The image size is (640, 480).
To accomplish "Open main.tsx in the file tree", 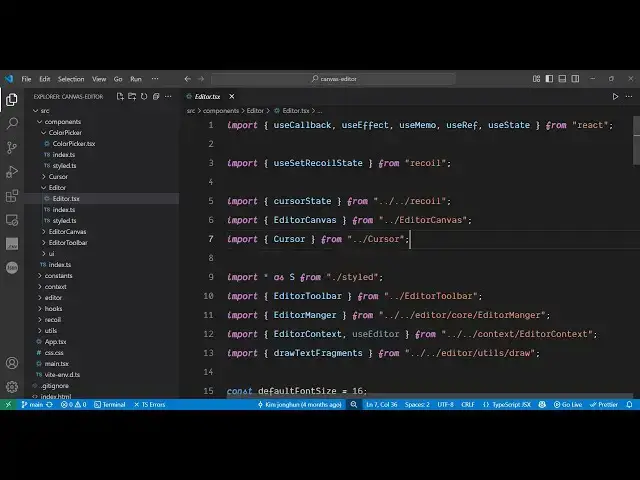I will (x=56, y=364).
